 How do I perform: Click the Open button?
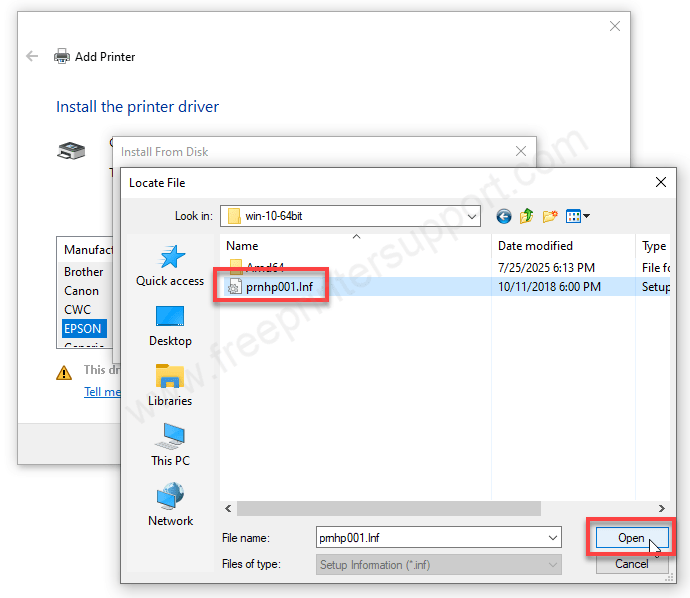click(x=631, y=538)
